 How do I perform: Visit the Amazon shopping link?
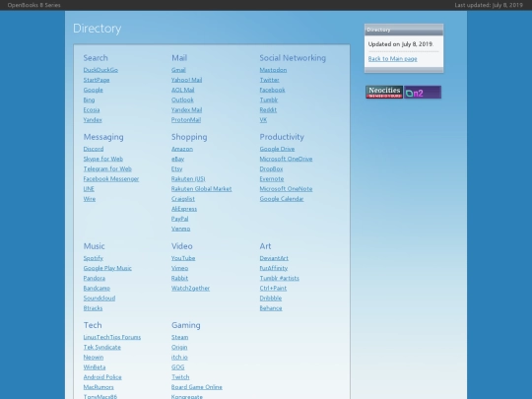(182, 149)
